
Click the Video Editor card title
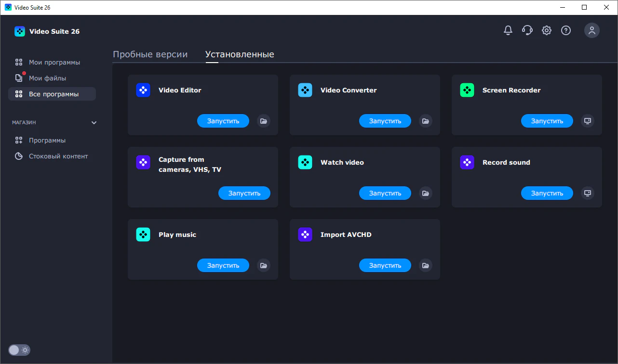tap(180, 90)
